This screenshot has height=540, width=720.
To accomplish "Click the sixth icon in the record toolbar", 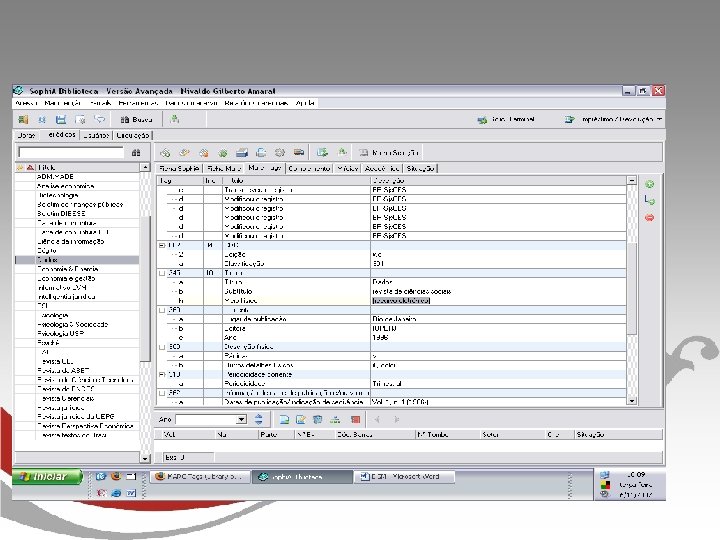I will pyautogui.click(x=261, y=152).
